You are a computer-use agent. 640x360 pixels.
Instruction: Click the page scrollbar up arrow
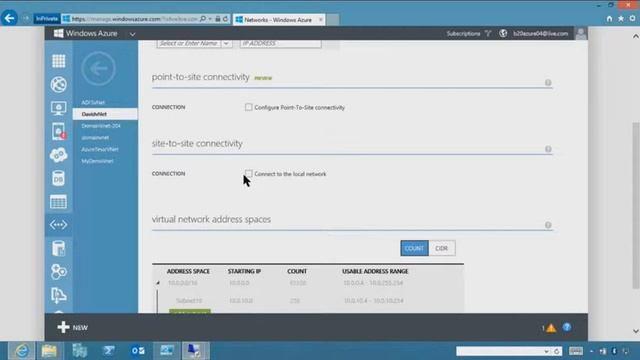click(x=636, y=36)
